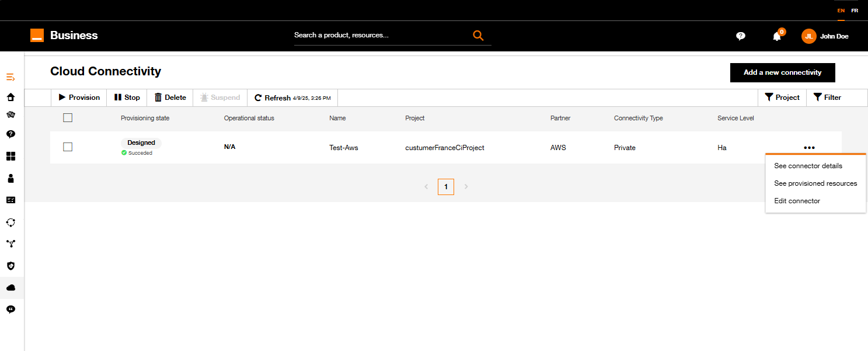Viewport: 868px width, 351px height.
Task: Tick the Test-Aws row checkbox
Action: (x=68, y=147)
